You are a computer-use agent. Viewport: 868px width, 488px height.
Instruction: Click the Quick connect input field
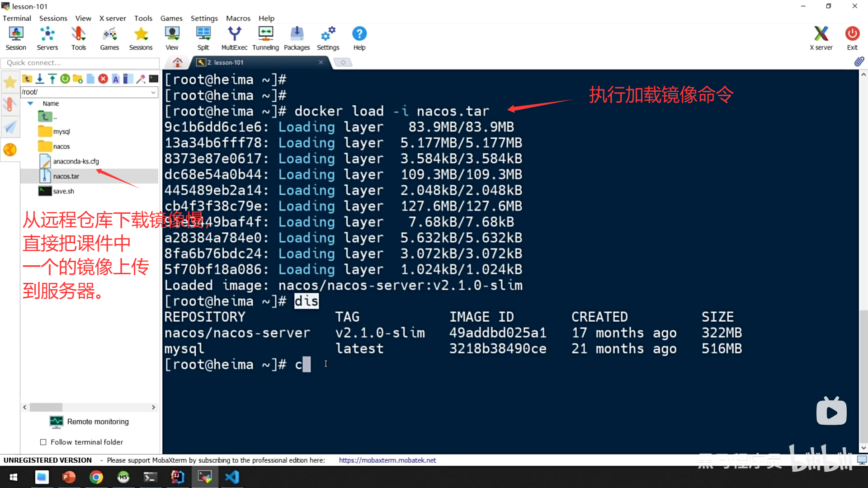pyautogui.click(x=80, y=63)
